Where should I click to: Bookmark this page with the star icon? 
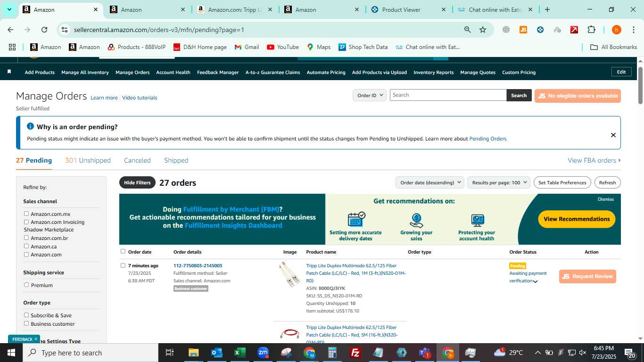[483, 30]
